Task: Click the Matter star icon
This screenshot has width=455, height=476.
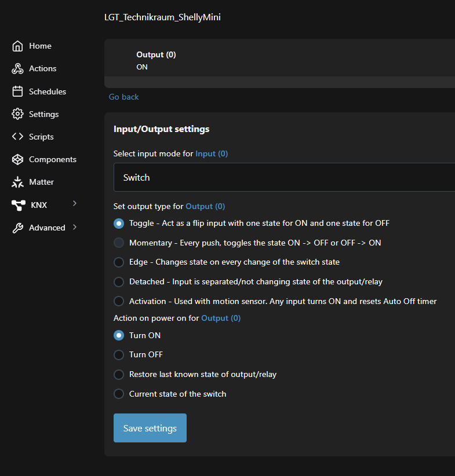Action: pos(17,182)
